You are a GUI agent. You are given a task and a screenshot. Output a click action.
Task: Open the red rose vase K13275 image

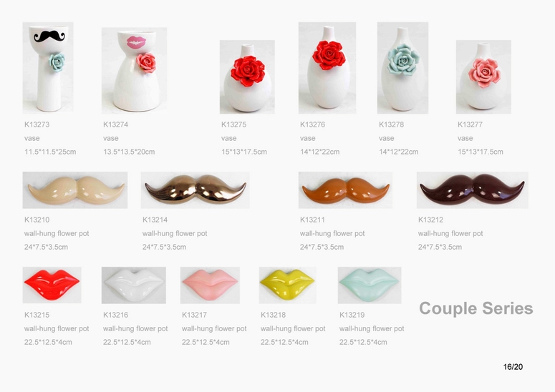pos(247,77)
